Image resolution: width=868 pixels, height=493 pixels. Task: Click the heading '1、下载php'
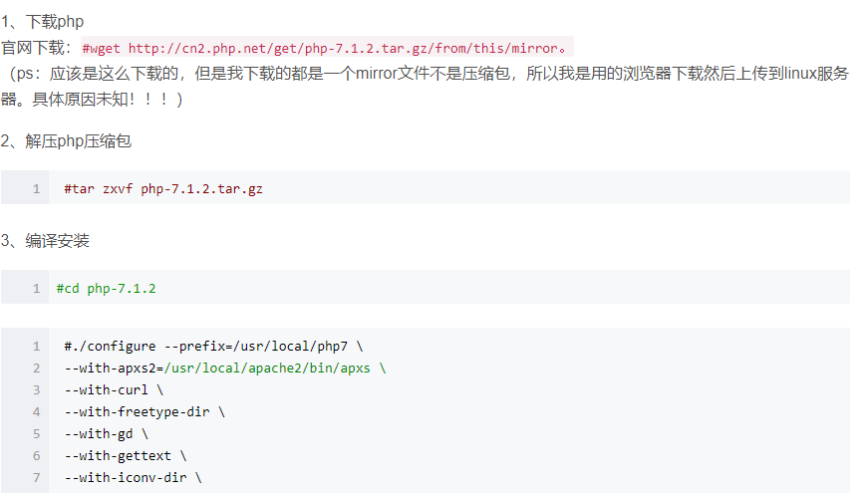click(42, 22)
